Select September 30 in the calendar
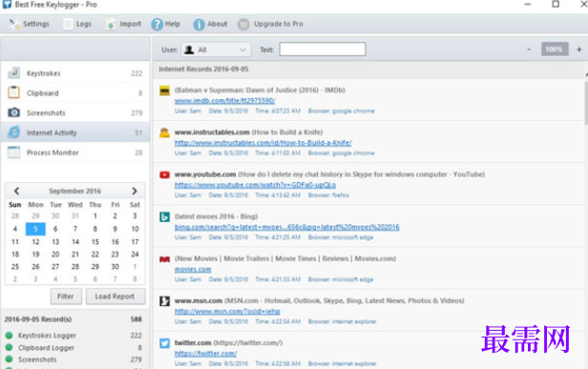Image resolution: width=588 pixels, height=369 pixels. pyautogui.click(x=115, y=266)
